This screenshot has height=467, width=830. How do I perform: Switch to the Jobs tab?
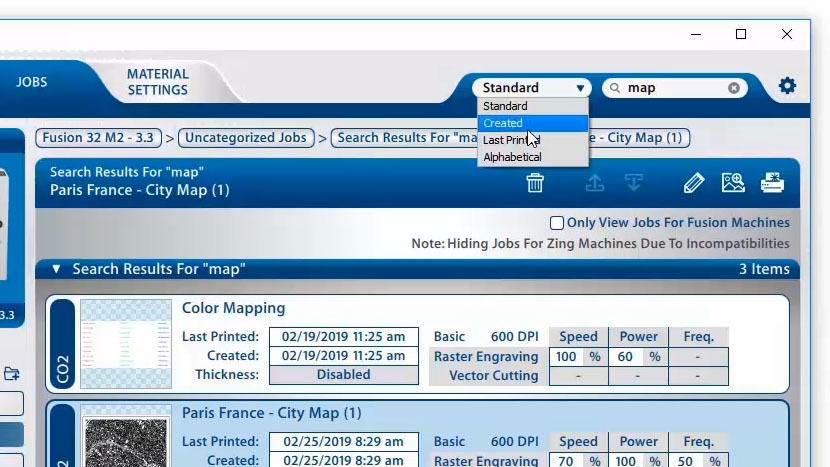click(x=31, y=82)
